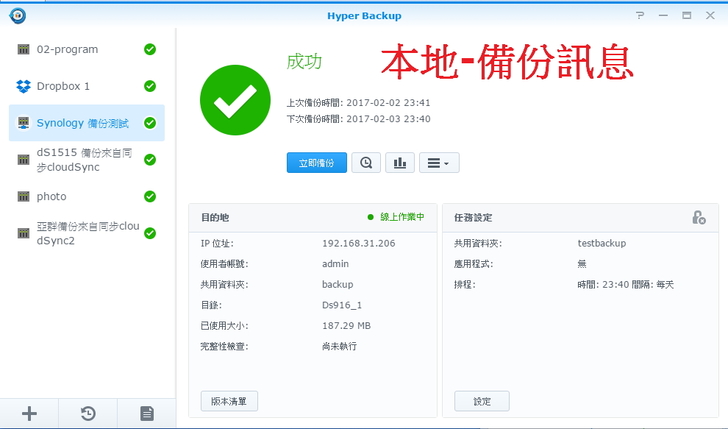Select the 02-program backup task
This screenshot has height=429, width=728.
point(86,49)
